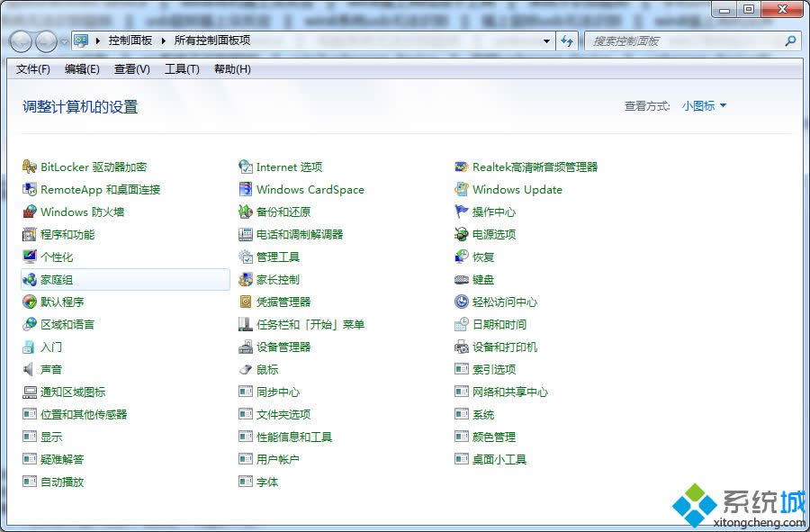Click the RemoteApp 和桌面连接 icon
This screenshot has height=532, width=810.
(x=30, y=190)
